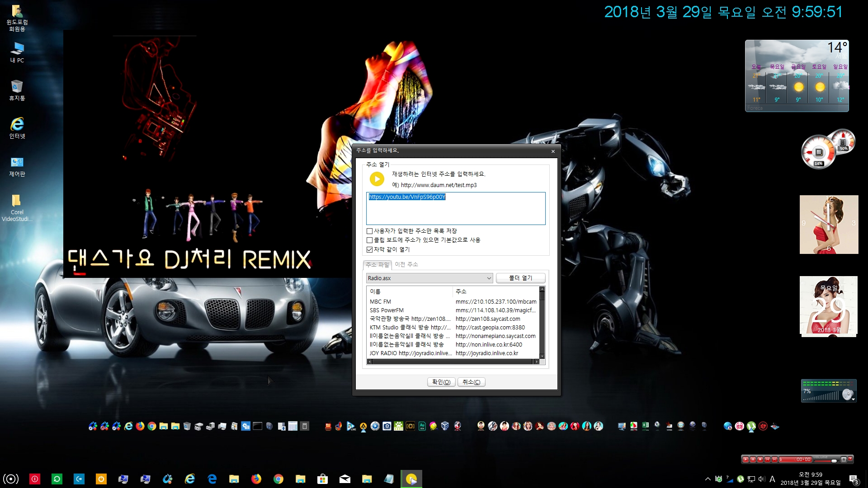Click the weather gadget showing 14°

pos(797,75)
